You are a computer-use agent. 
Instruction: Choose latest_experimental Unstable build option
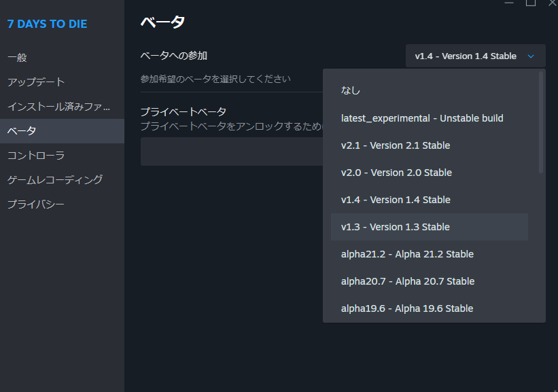(x=429, y=118)
